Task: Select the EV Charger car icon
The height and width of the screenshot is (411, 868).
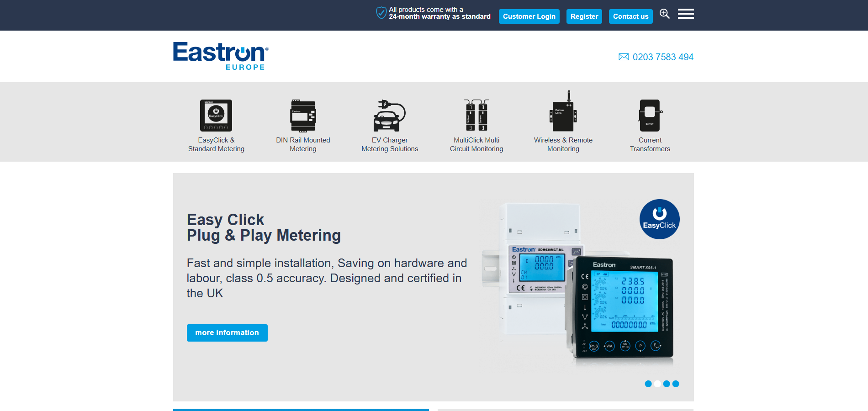Action: pos(390,116)
